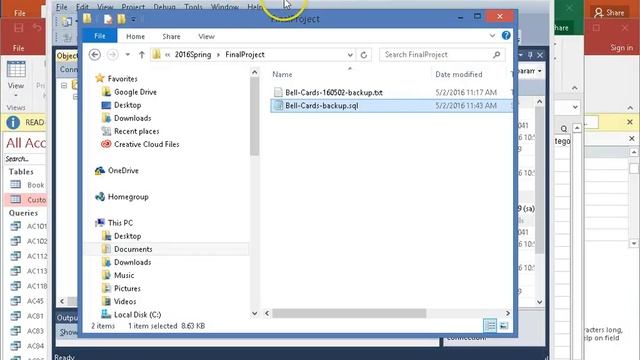Open the File tab in Explorer

(x=100, y=36)
